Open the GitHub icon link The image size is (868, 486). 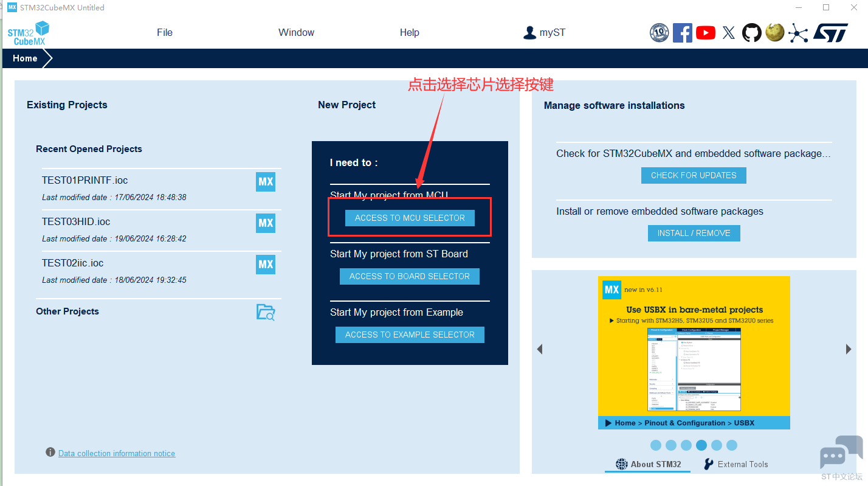coord(752,33)
